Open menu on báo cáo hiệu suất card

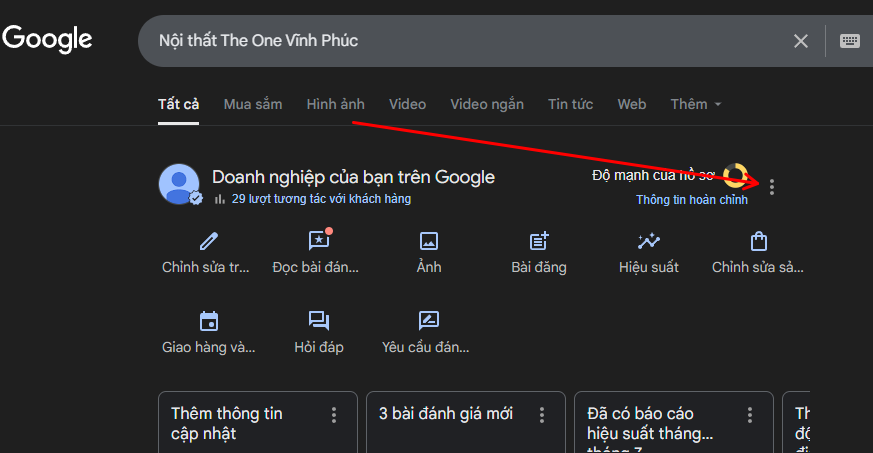tap(750, 415)
